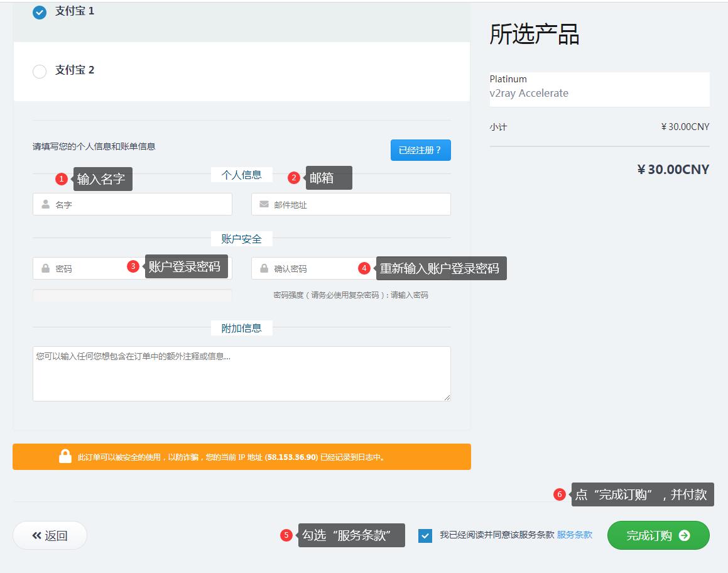The height and width of the screenshot is (573, 728).
Task: Click the additional notes text area
Action: [x=241, y=373]
